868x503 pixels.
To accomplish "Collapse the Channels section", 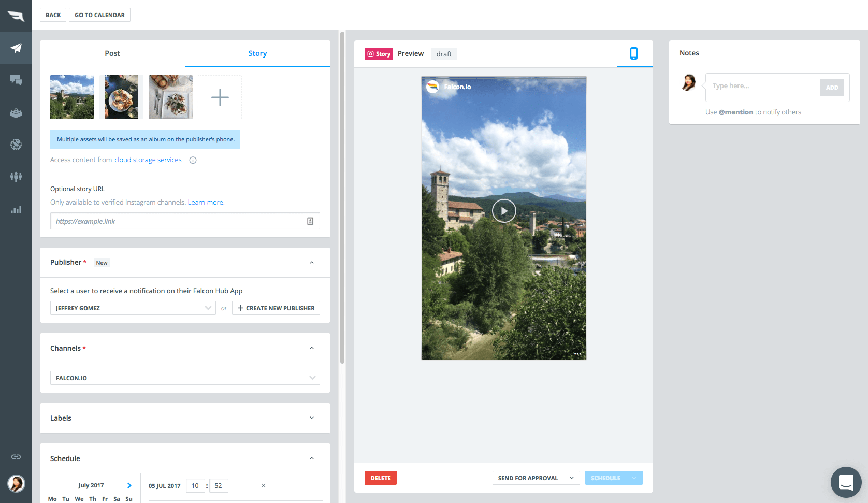I will point(312,348).
